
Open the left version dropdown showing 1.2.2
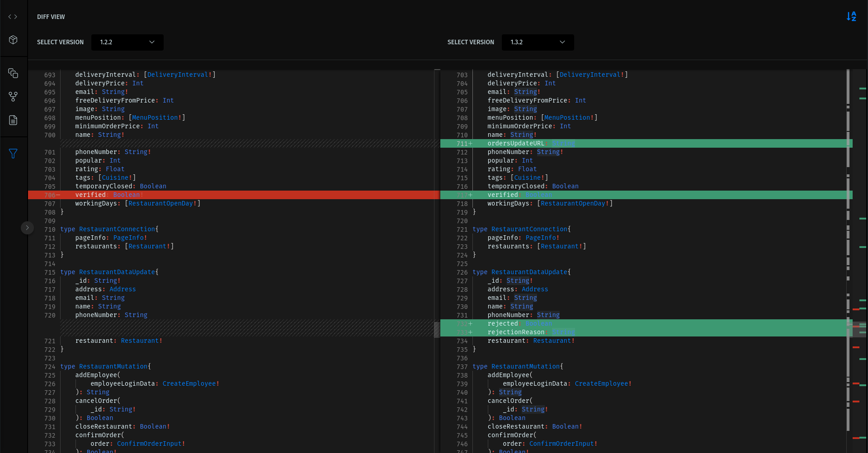(127, 42)
